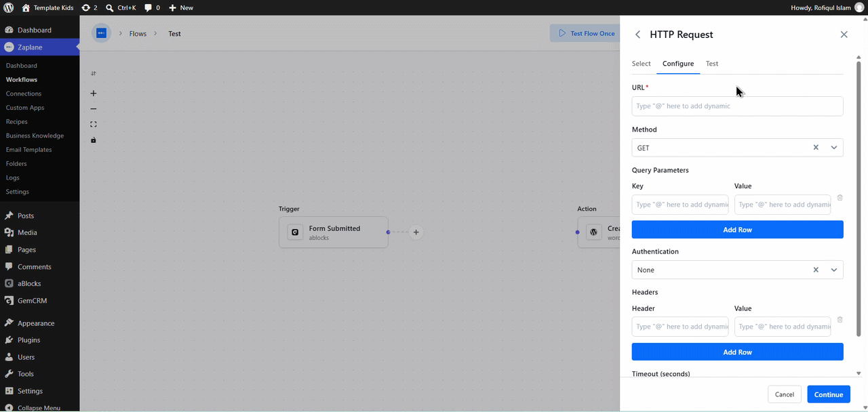Open Connections submenu item
Screen dimensions: 868x412
point(24,94)
